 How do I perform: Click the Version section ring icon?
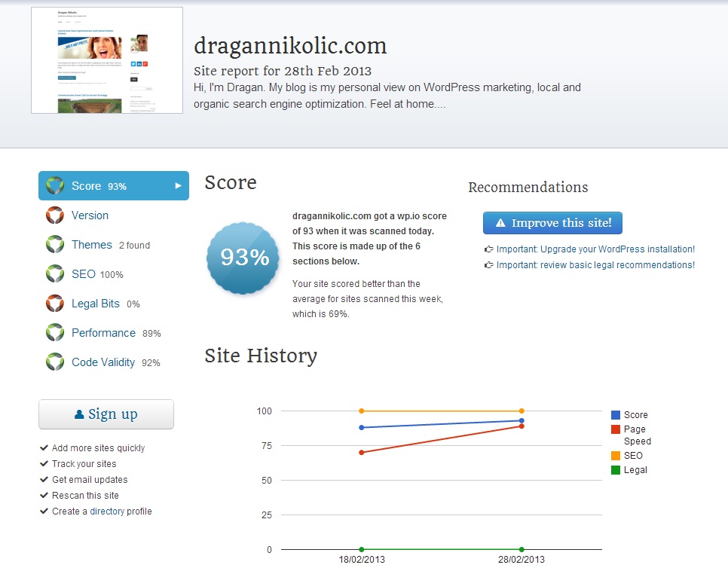(x=54, y=215)
